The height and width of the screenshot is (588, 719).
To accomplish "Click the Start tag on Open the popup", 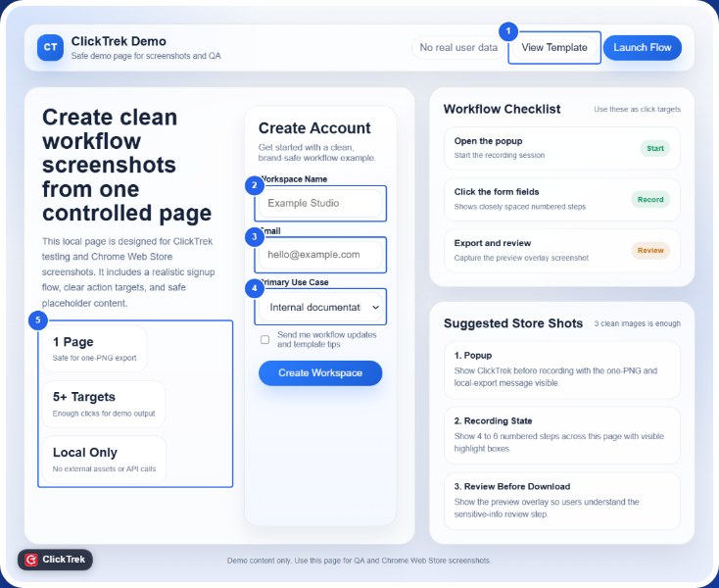I will [x=655, y=148].
